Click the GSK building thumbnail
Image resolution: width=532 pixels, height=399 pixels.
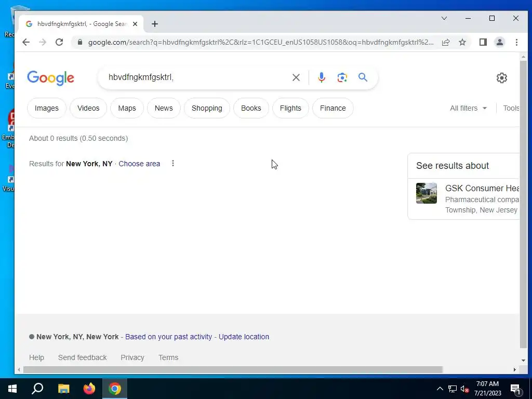pyautogui.click(x=427, y=193)
